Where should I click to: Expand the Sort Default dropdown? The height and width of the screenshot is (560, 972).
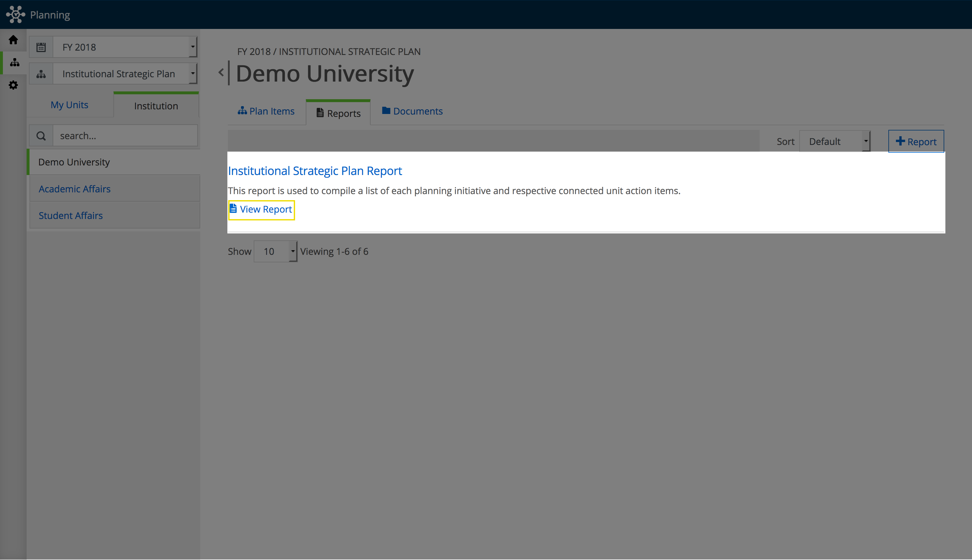[835, 141]
